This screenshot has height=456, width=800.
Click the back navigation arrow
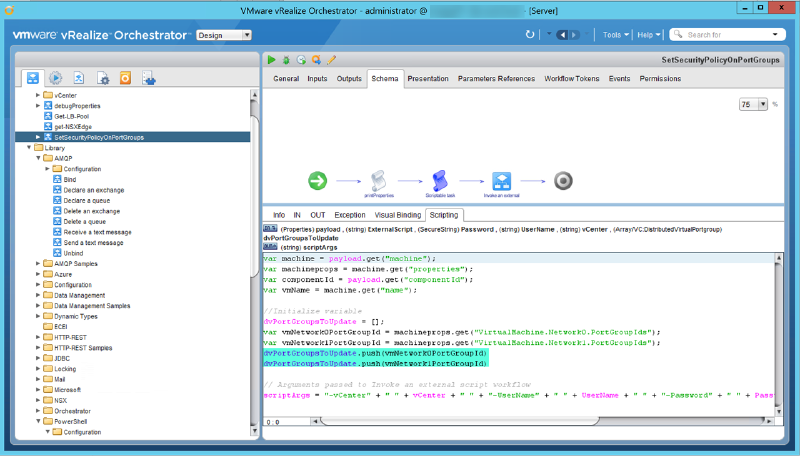[562, 35]
